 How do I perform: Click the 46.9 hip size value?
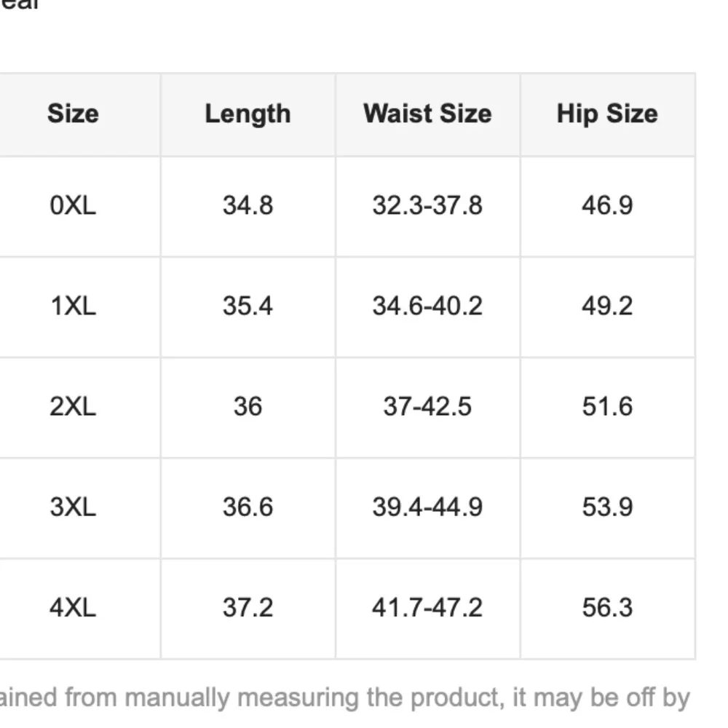pos(607,206)
